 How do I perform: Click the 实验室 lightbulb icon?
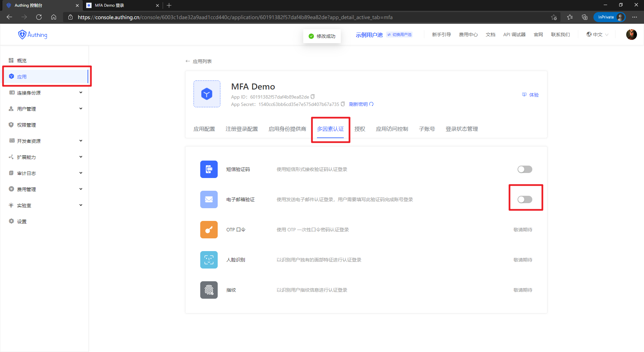pyautogui.click(x=11, y=205)
